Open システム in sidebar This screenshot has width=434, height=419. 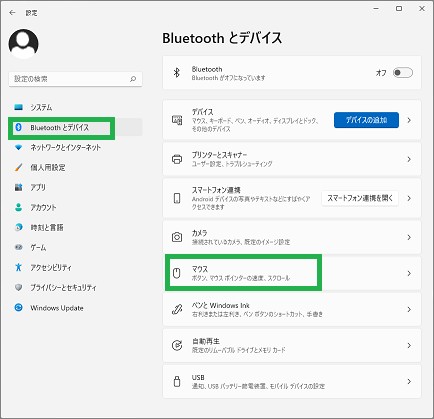click(76, 107)
